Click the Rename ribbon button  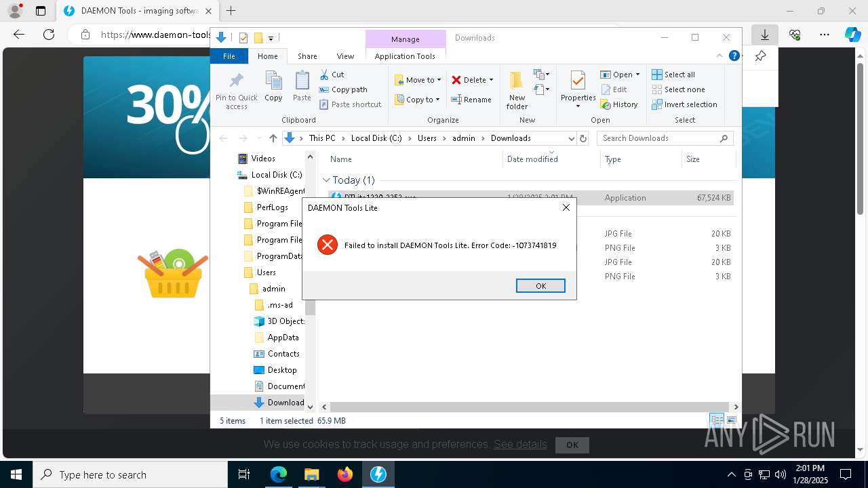pyautogui.click(x=472, y=100)
